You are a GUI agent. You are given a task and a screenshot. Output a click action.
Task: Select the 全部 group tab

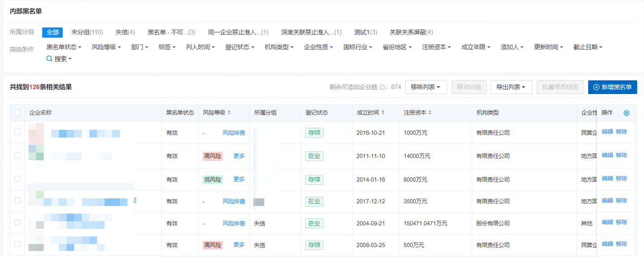pos(52,32)
